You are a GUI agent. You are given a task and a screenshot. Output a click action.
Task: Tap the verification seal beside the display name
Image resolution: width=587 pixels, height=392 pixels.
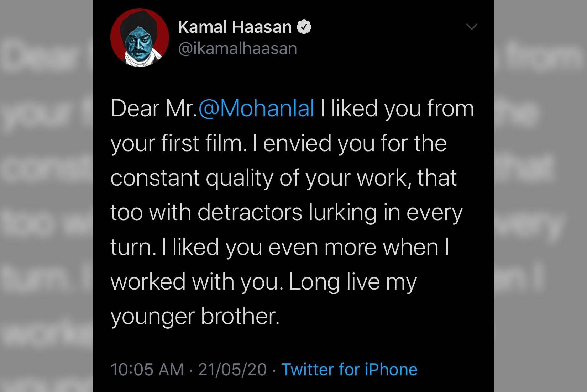click(304, 26)
